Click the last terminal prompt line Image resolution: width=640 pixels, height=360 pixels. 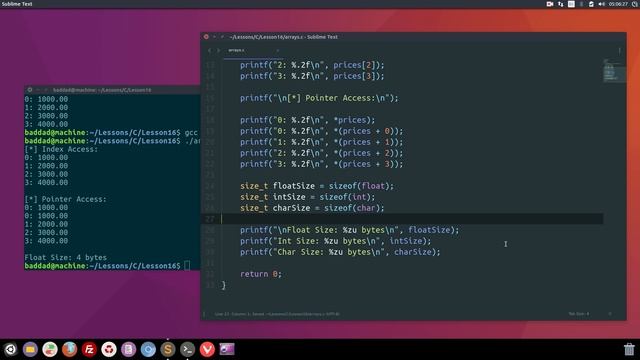pyautogui.click(x=107, y=266)
